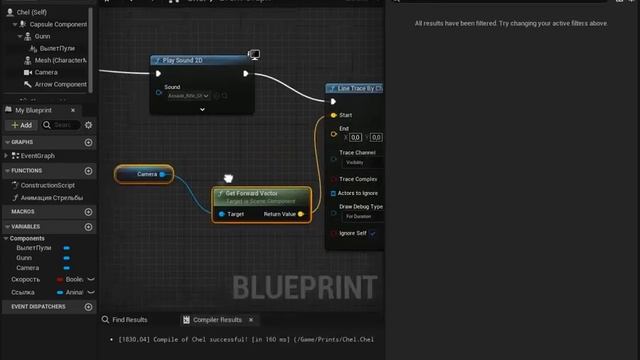Toggle Ссылка variable visibility eye

pyautogui.click(x=91, y=293)
